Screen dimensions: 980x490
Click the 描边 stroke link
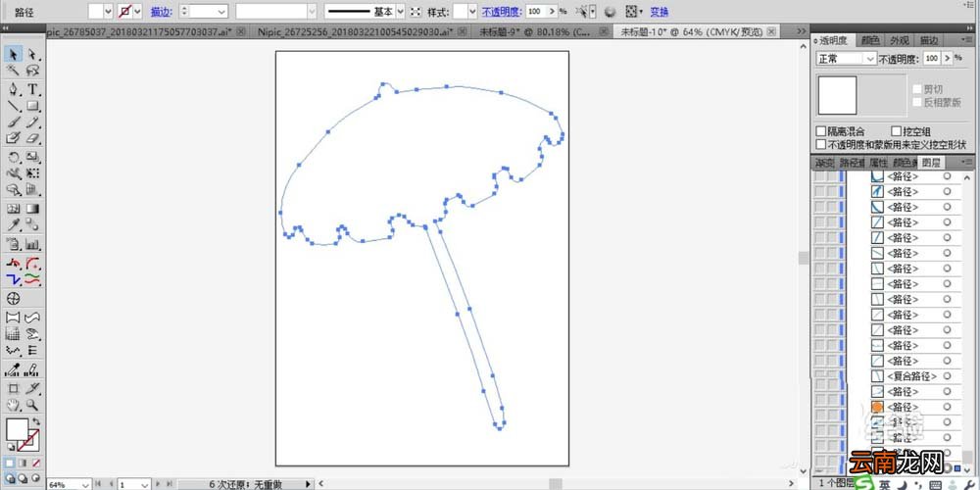tap(161, 12)
